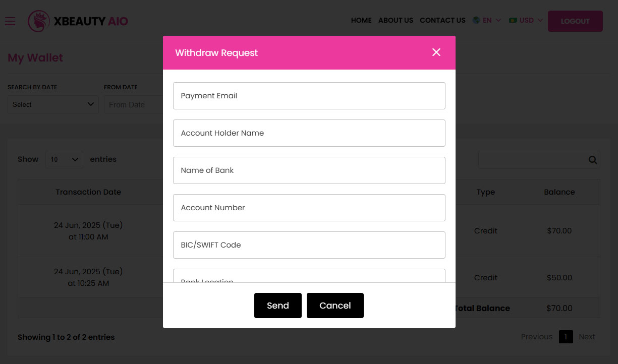Navigate to HOME menu item
The width and height of the screenshot is (618, 364).
pyautogui.click(x=361, y=20)
